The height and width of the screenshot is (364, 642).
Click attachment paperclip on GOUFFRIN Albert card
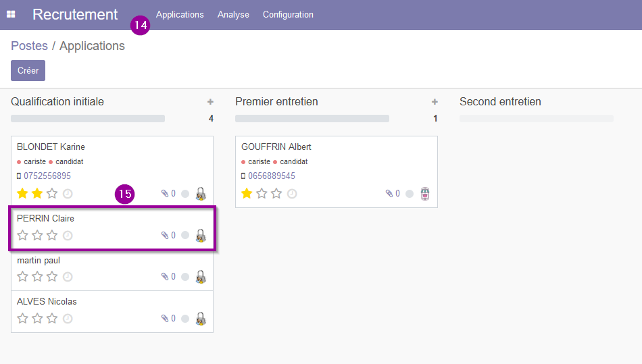(x=389, y=193)
